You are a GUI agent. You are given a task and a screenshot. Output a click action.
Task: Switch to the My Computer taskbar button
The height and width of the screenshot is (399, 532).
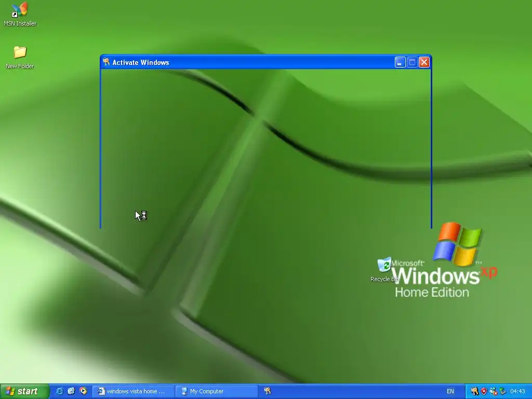(217, 392)
